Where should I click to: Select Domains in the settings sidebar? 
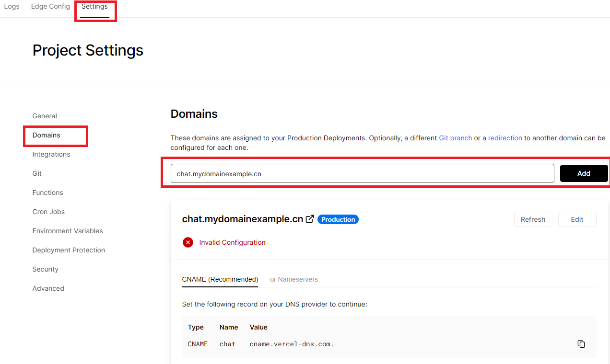pyautogui.click(x=47, y=135)
